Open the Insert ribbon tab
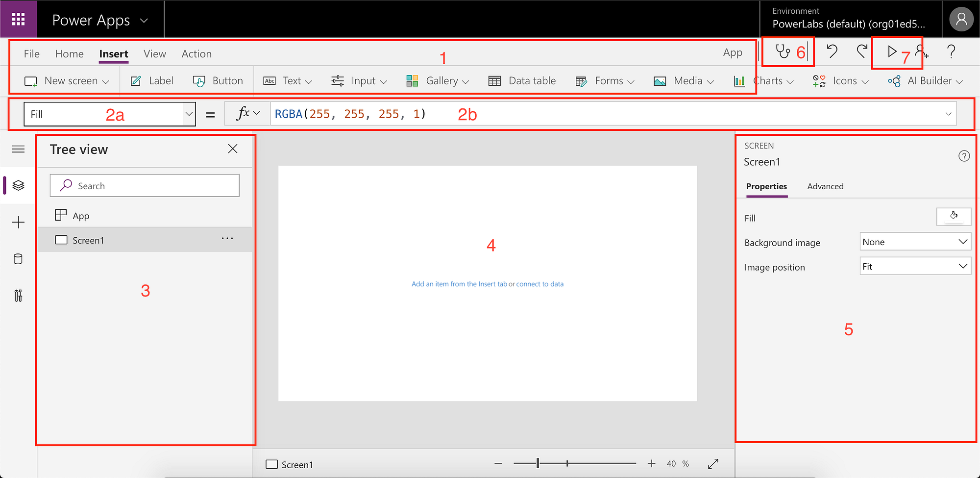980x478 pixels. click(x=113, y=53)
